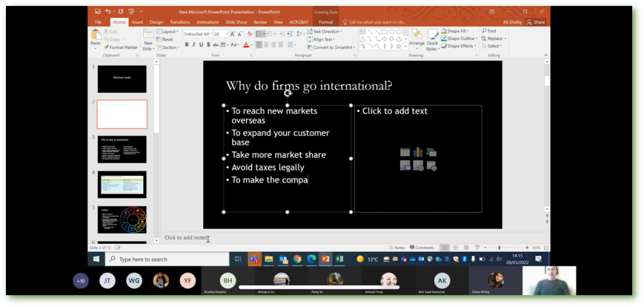Open the Align Text dropdown
The image size is (644, 307).
pos(321,39)
